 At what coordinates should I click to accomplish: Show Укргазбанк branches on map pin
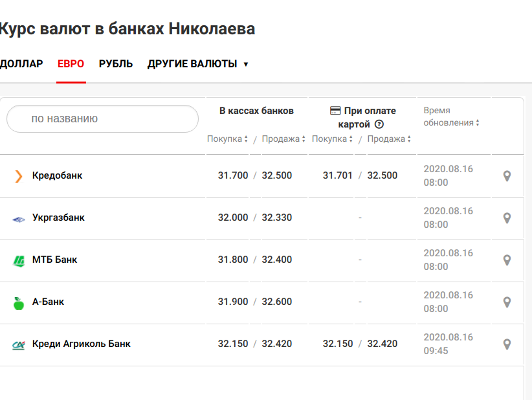(x=507, y=218)
